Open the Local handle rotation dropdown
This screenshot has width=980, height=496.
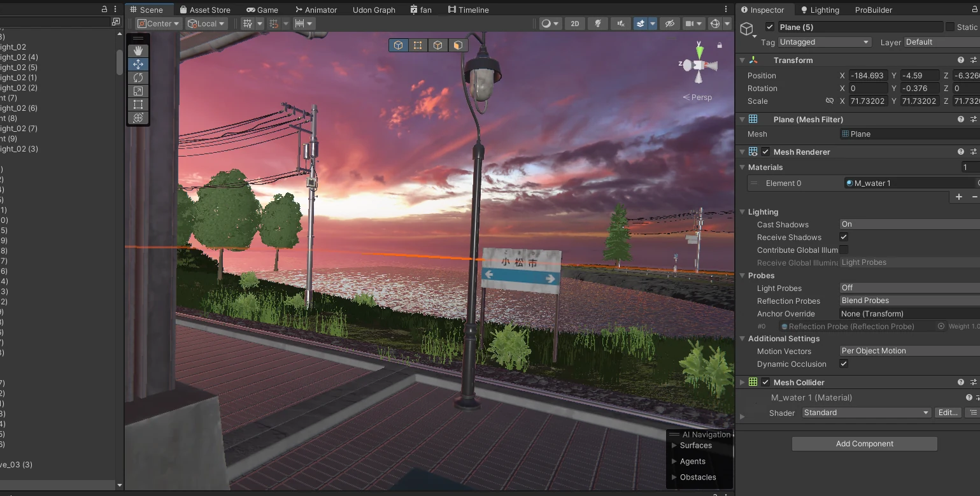pyautogui.click(x=206, y=24)
